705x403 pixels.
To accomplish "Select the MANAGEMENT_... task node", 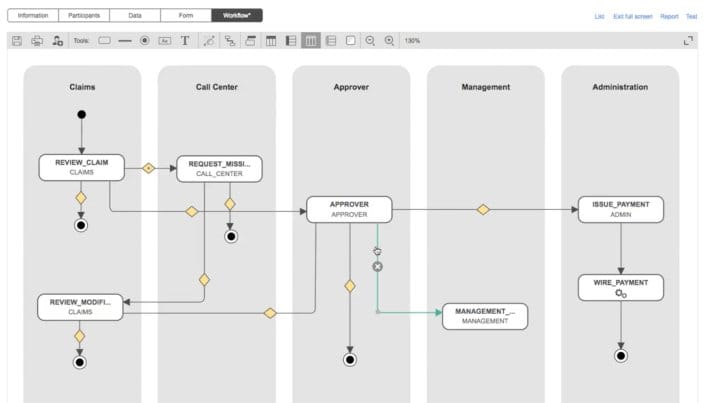I will tap(485, 316).
